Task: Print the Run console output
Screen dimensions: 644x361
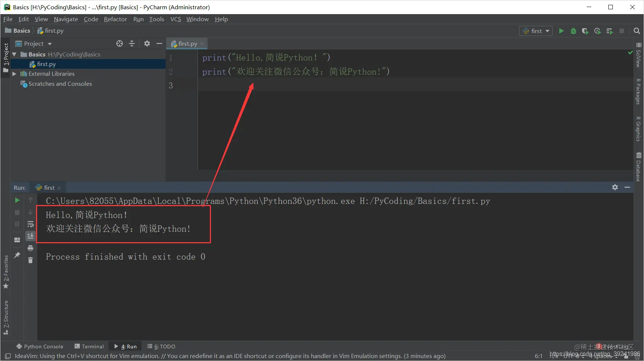Action: click(30, 248)
